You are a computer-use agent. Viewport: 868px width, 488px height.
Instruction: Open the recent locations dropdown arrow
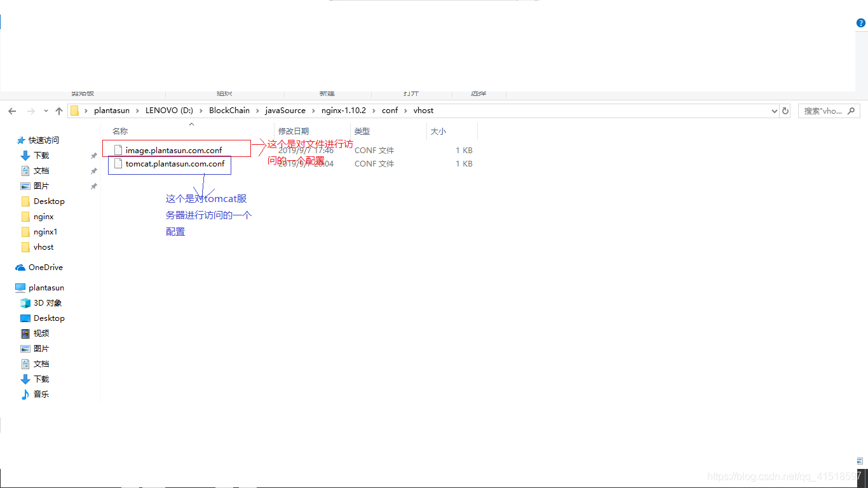pos(46,111)
